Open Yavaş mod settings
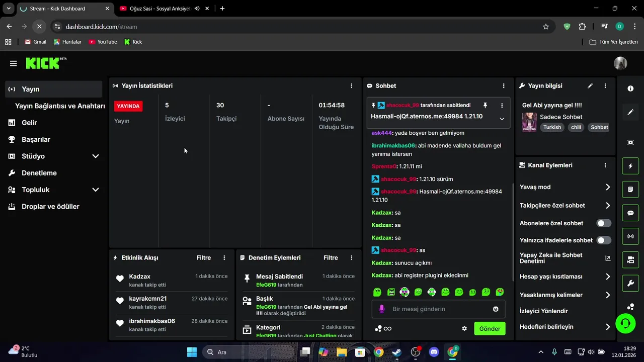This screenshot has height=362, width=644. pyautogui.click(x=565, y=187)
